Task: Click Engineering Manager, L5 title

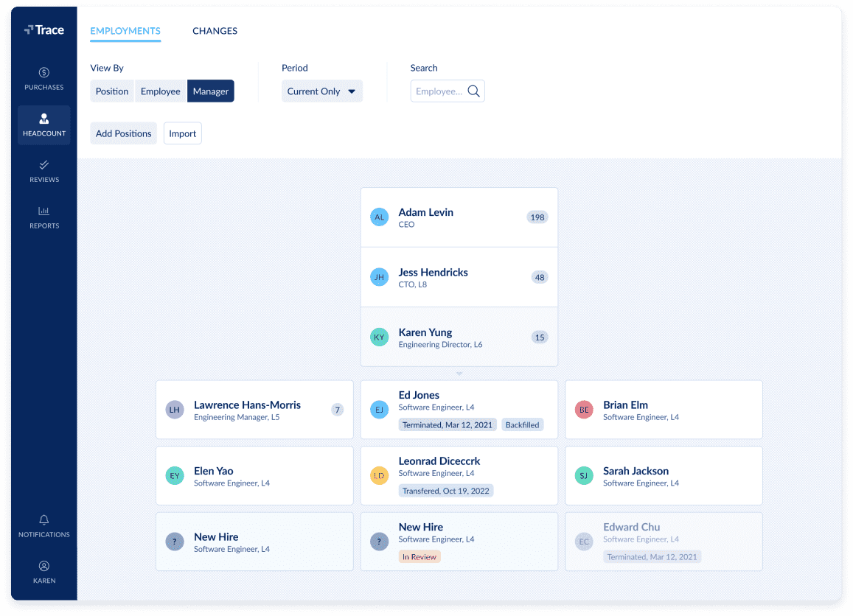Action: click(237, 417)
